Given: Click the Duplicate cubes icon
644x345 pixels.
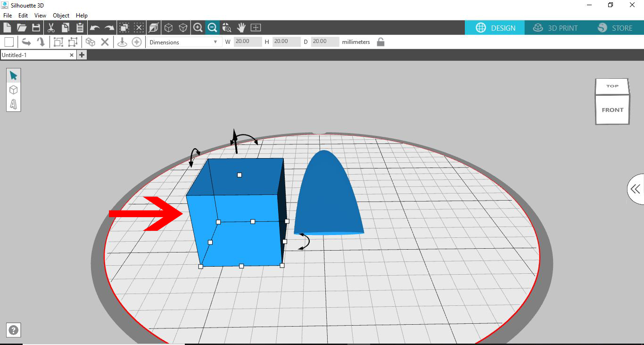Looking at the screenshot, I should [91, 42].
